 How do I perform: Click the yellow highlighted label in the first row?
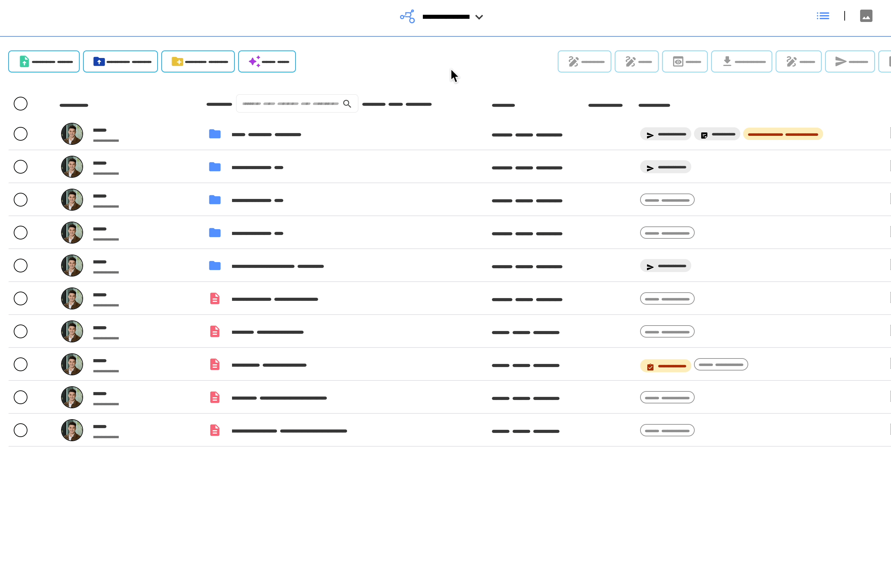(783, 134)
